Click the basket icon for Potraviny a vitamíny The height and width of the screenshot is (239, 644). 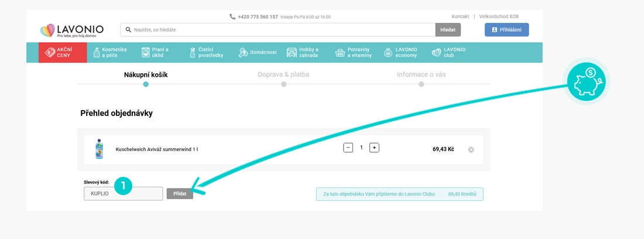[340, 53]
